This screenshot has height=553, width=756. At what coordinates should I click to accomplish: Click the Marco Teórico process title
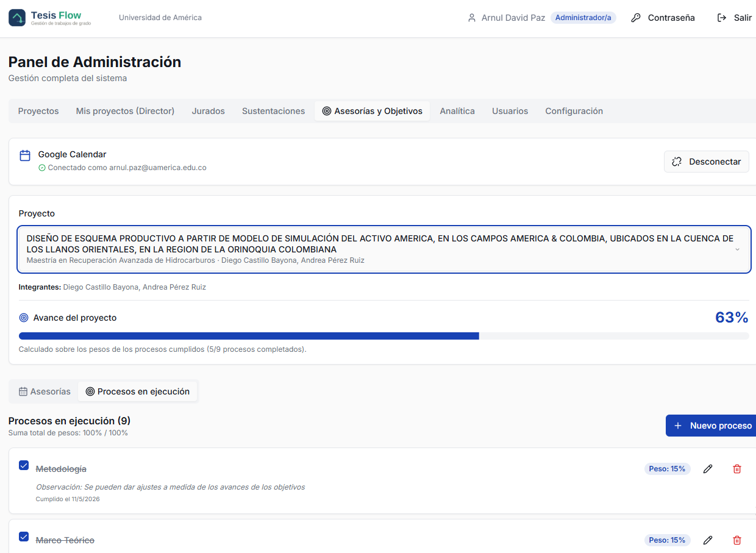tap(65, 540)
